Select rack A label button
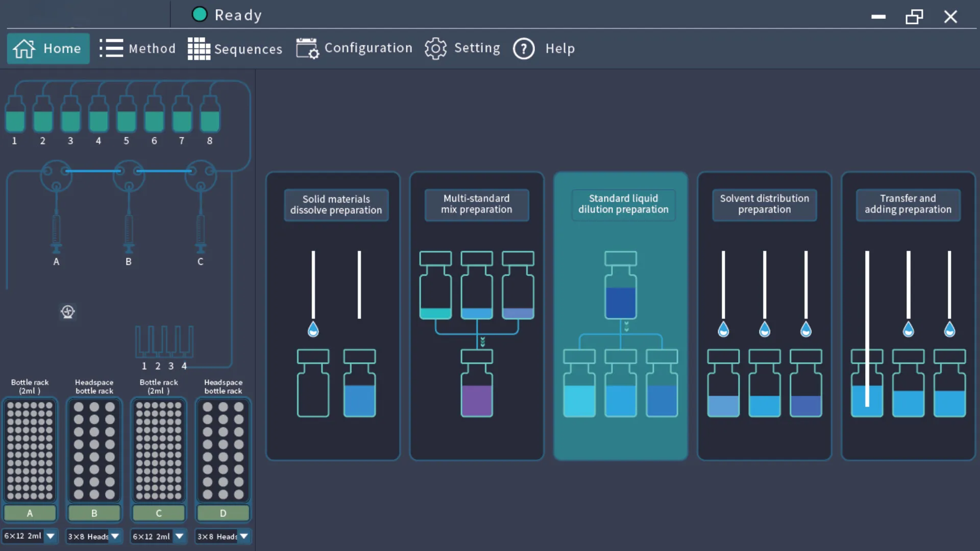The image size is (980, 551). click(x=30, y=513)
